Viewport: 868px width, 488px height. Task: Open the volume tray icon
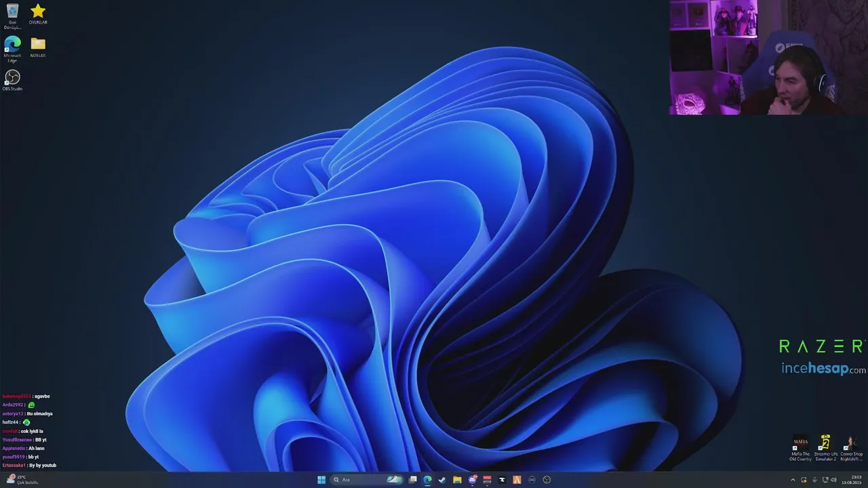click(833, 480)
